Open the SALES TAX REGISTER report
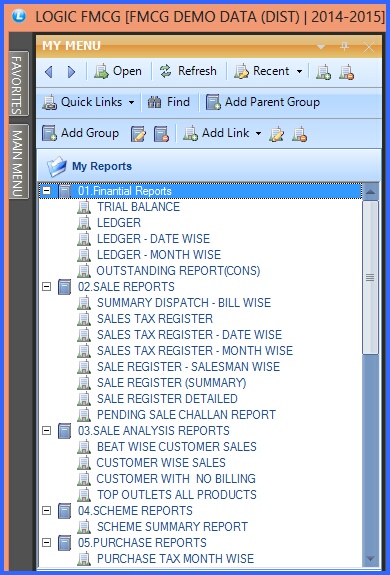The width and height of the screenshot is (390, 575). (155, 319)
